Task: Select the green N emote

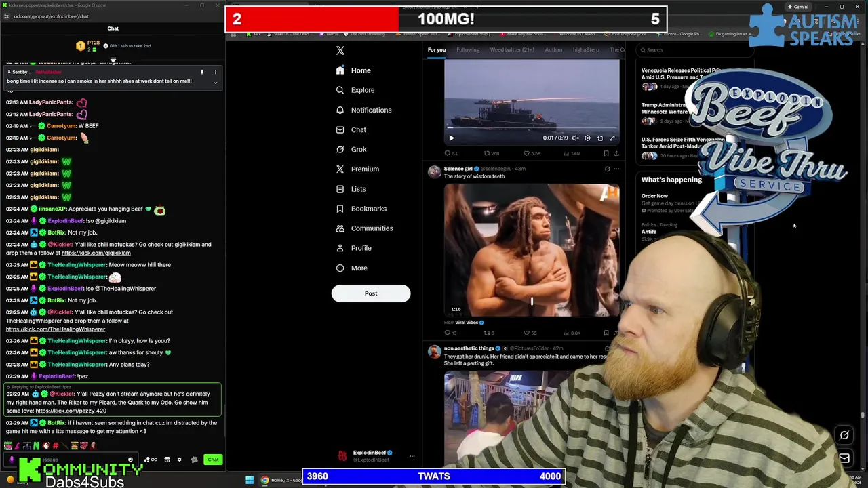Action: [36, 446]
